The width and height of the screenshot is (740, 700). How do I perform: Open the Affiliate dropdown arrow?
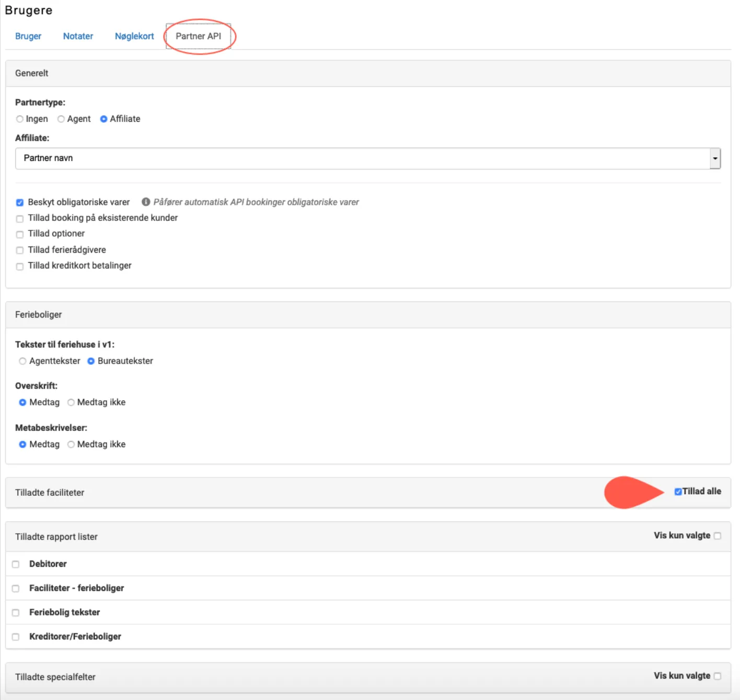coord(715,158)
